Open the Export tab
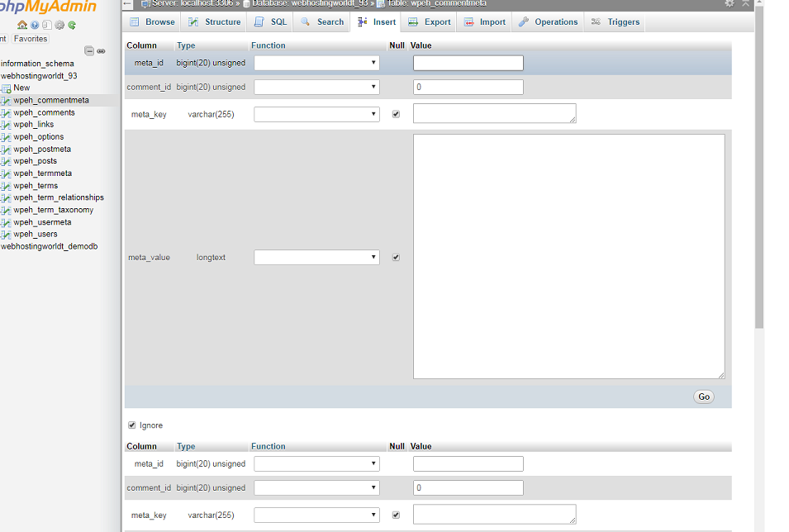 (430, 22)
